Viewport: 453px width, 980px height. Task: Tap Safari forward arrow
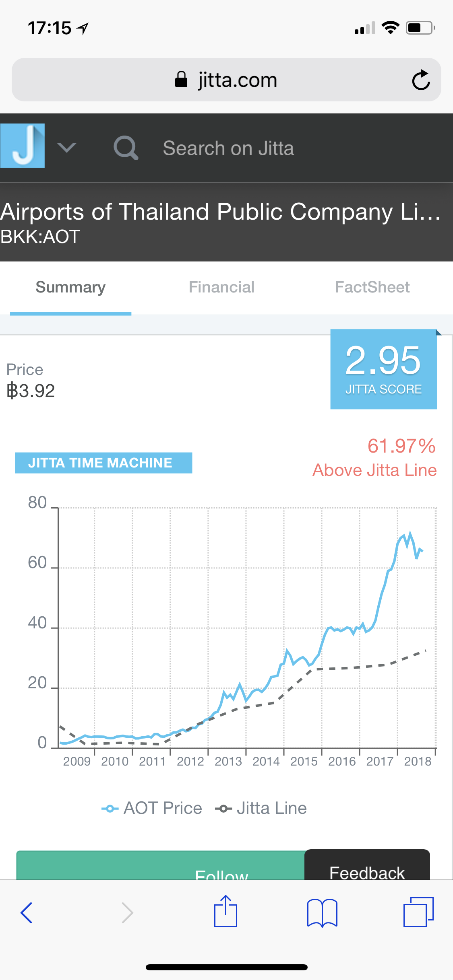127,912
